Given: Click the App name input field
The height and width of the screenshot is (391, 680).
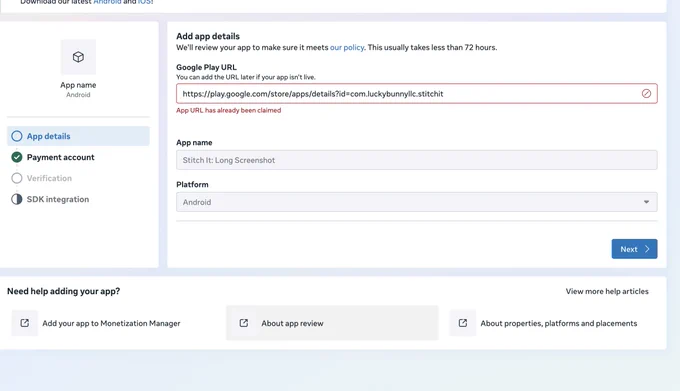Looking at the screenshot, I should 416,160.
